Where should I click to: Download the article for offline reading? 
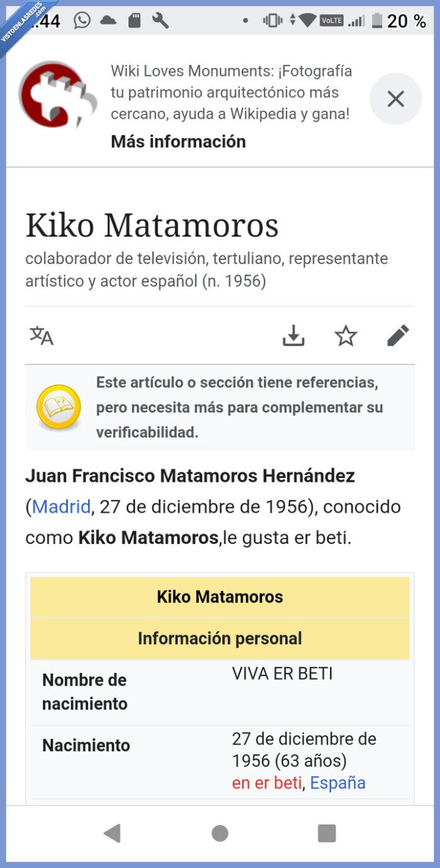tap(293, 335)
